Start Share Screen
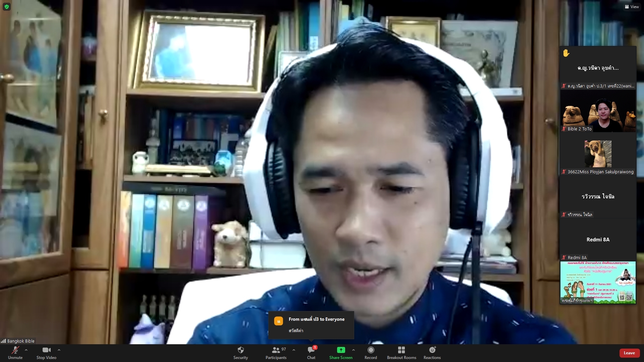This screenshot has height=362, width=644. coord(341,353)
